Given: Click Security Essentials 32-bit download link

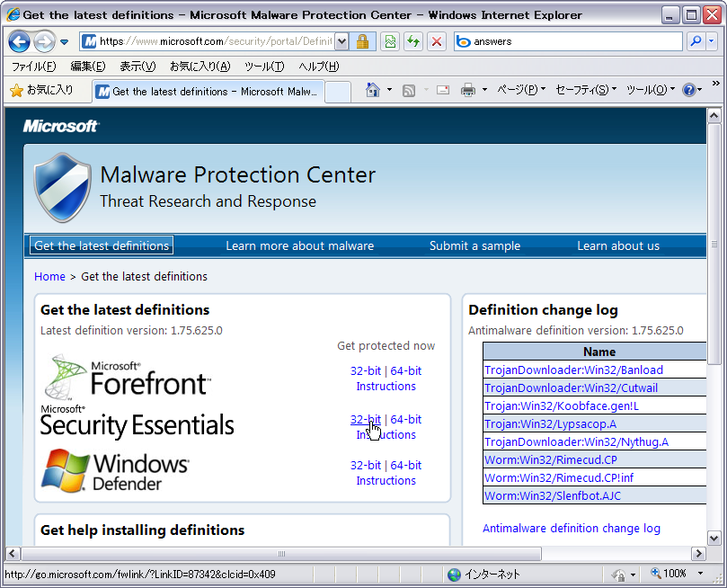Looking at the screenshot, I should (366, 420).
